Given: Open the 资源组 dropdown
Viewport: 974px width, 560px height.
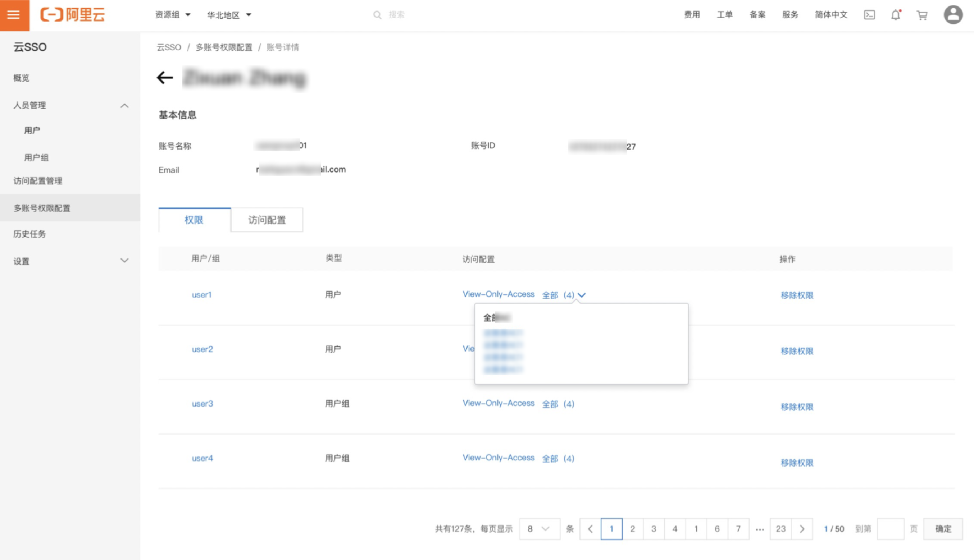Looking at the screenshot, I should (x=173, y=15).
